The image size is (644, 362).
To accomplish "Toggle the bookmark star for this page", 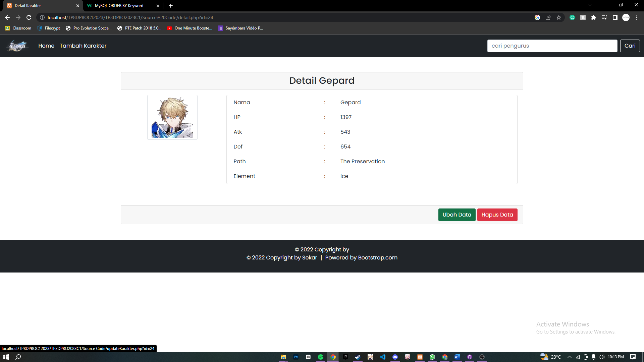I will point(559,17).
